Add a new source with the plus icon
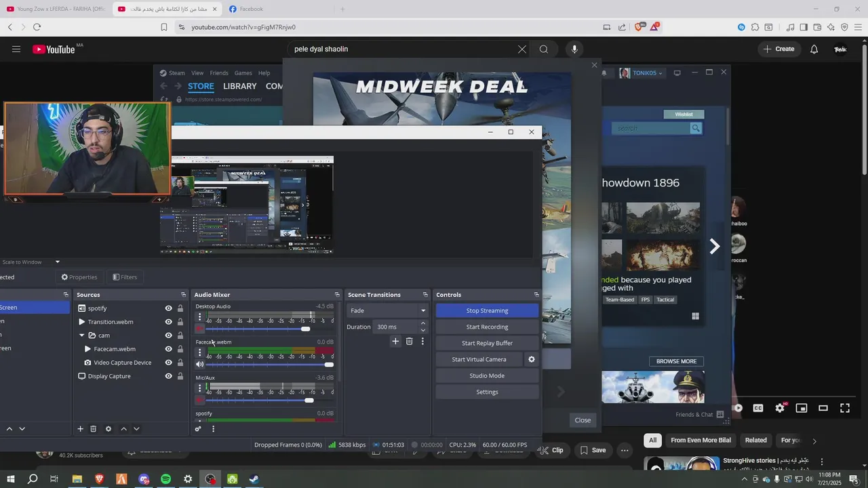 [x=80, y=429]
